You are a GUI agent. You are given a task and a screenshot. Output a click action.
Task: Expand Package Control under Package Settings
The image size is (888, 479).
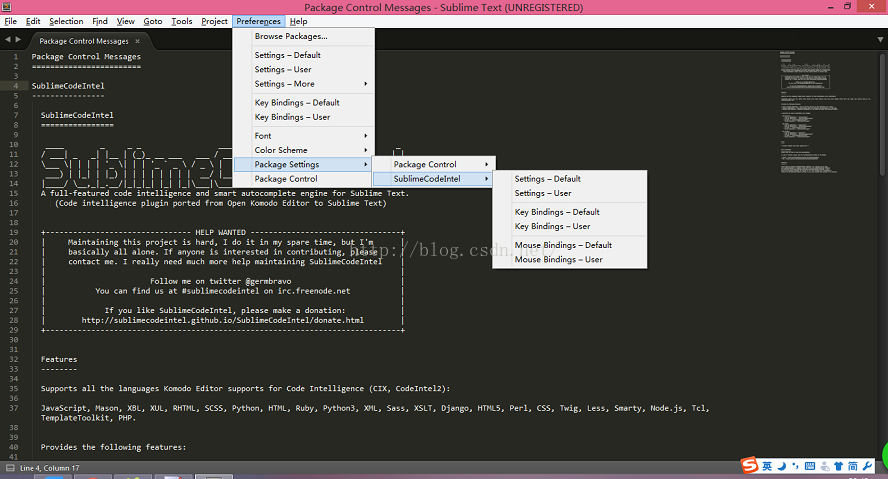pyautogui.click(x=433, y=164)
